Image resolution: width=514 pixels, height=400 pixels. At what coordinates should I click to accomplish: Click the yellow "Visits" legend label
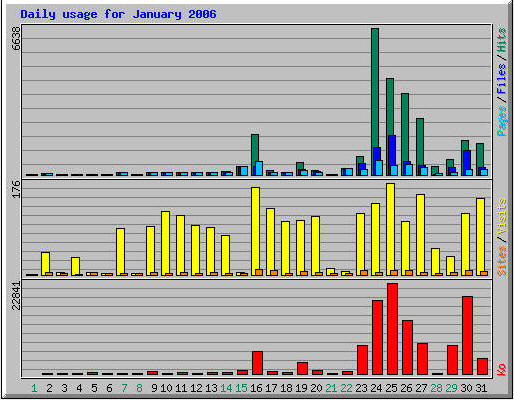click(501, 216)
